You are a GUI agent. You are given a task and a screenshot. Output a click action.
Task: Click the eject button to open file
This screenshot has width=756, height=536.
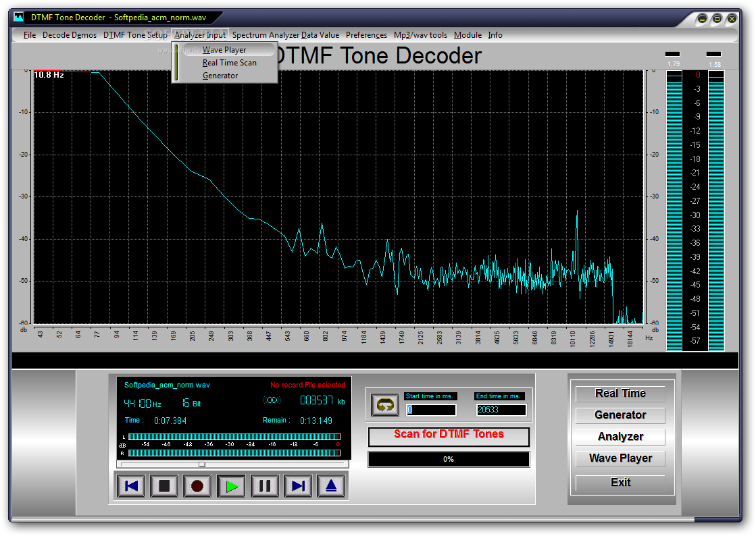point(331,486)
